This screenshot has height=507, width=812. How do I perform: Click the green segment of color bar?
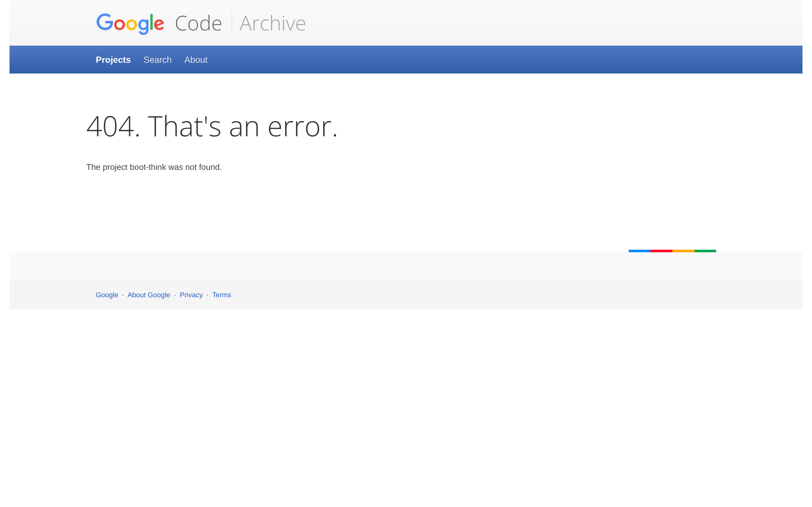pyautogui.click(x=705, y=251)
